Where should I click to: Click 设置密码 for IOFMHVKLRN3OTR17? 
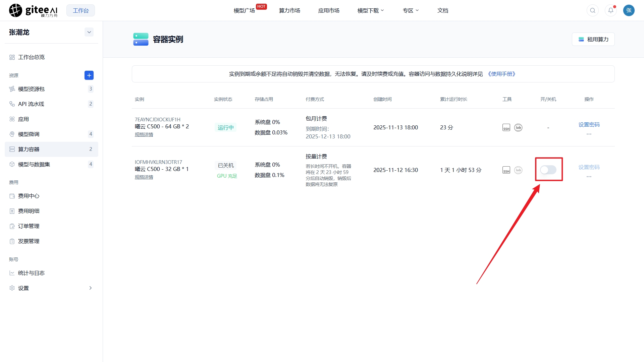[x=589, y=167]
